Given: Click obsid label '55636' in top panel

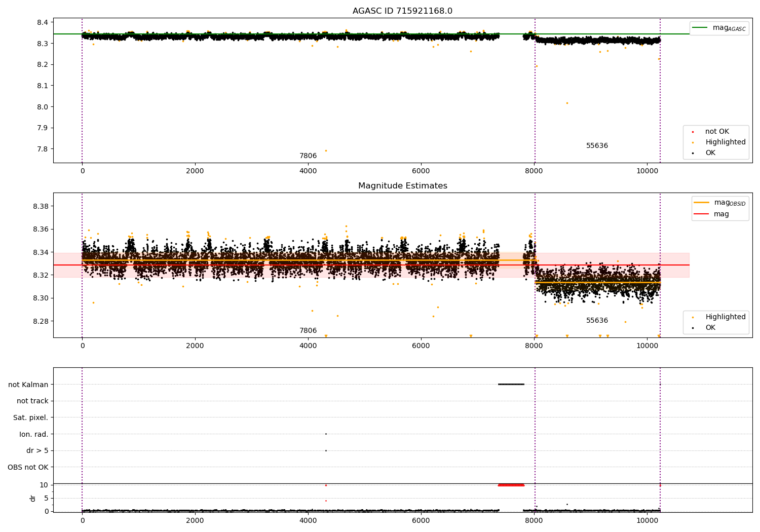Looking at the screenshot, I should 597,146.
